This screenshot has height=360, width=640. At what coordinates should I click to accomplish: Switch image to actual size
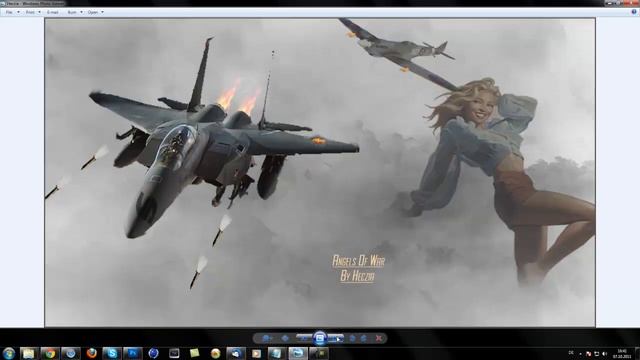coord(285,338)
